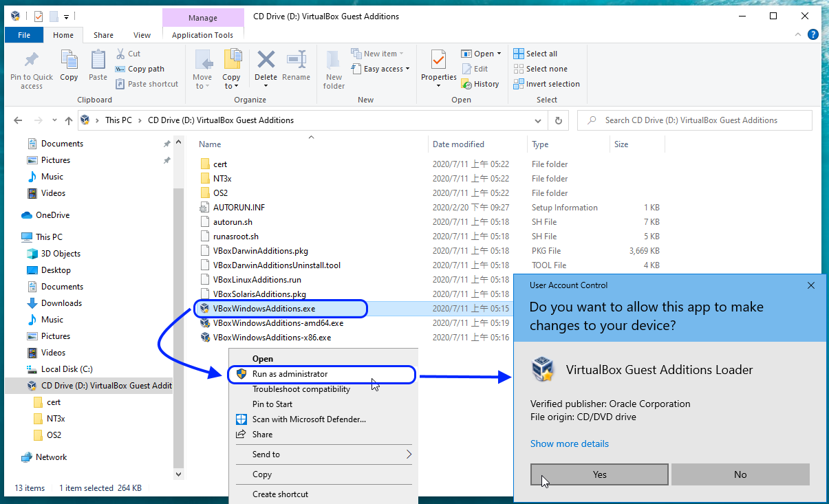Expand the Open dropdown arrow in ribbon
This screenshot has height=504, width=829.
click(x=498, y=54)
